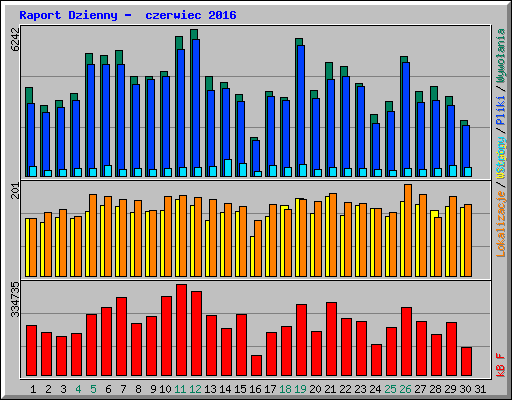Click the 'Wywołania' legend label

coord(501,56)
